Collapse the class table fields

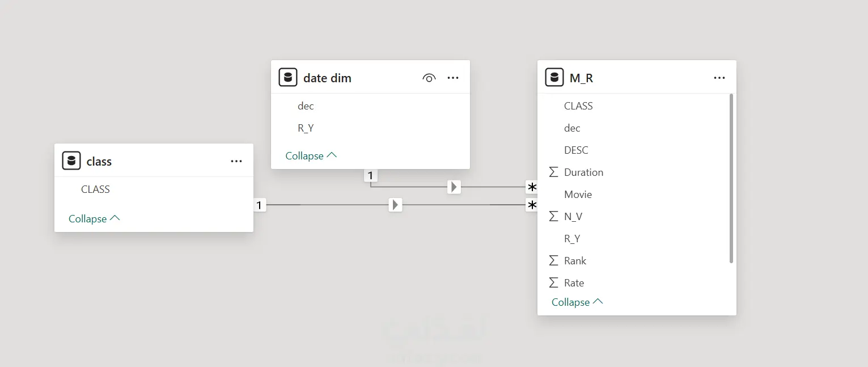(x=94, y=218)
